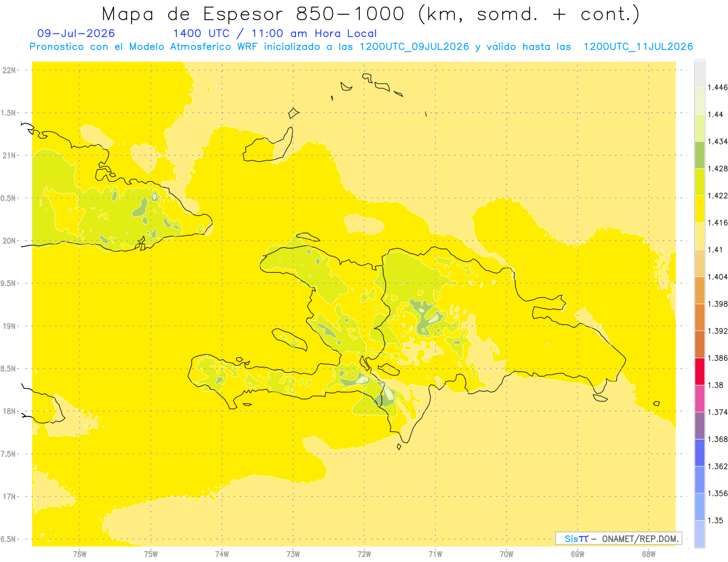Click the longitude label '76W'
728x562 pixels.
point(79,554)
